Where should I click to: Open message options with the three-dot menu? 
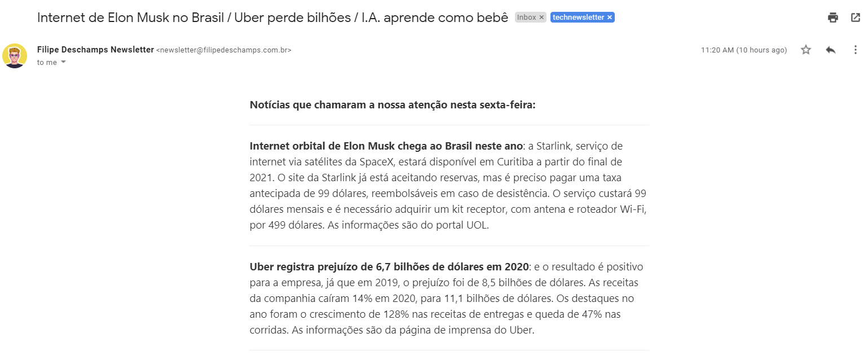click(855, 50)
